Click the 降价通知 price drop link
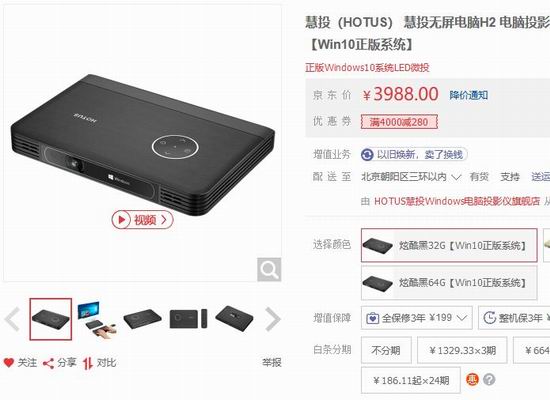The height and width of the screenshot is (400, 550). pos(469,95)
